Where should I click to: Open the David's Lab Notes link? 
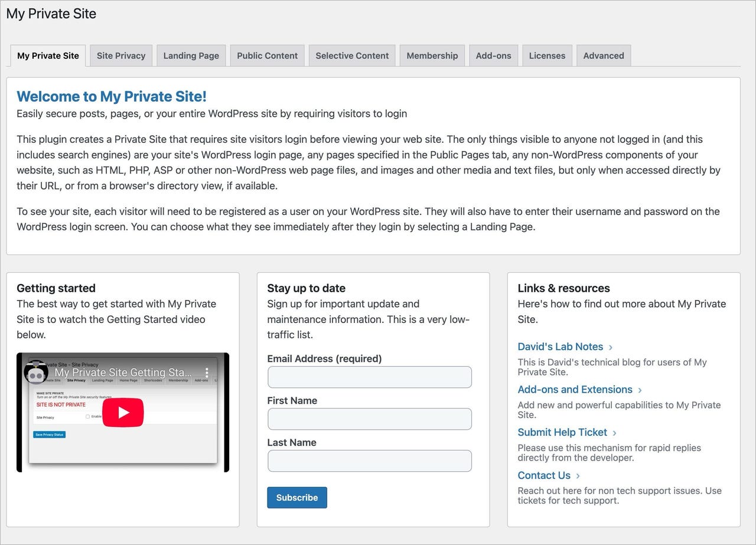[x=561, y=347]
